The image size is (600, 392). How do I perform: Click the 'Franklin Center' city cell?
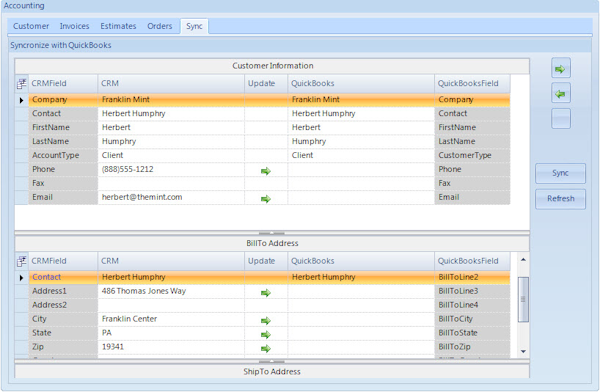(x=171, y=319)
